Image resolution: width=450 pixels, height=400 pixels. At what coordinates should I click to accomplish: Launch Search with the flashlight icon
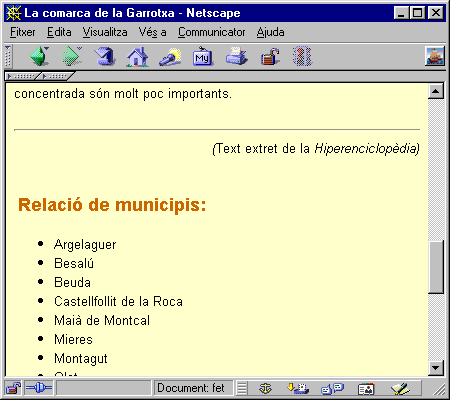coord(170,56)
